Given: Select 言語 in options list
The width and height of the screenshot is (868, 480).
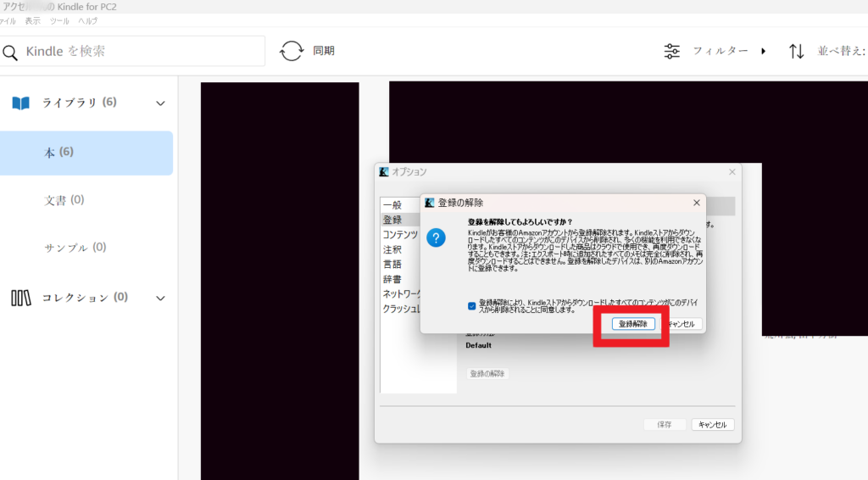Looking at the screenshot, I should 392,264.
